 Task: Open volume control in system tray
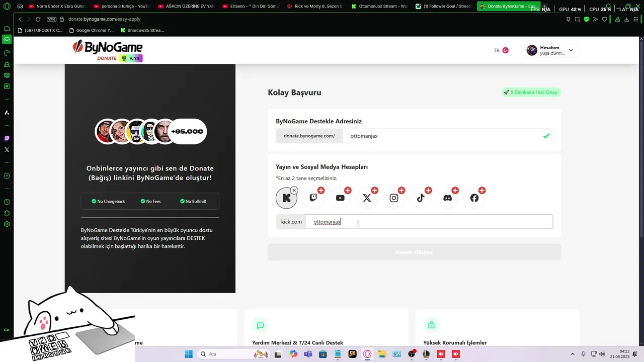[x=602, y=354]
